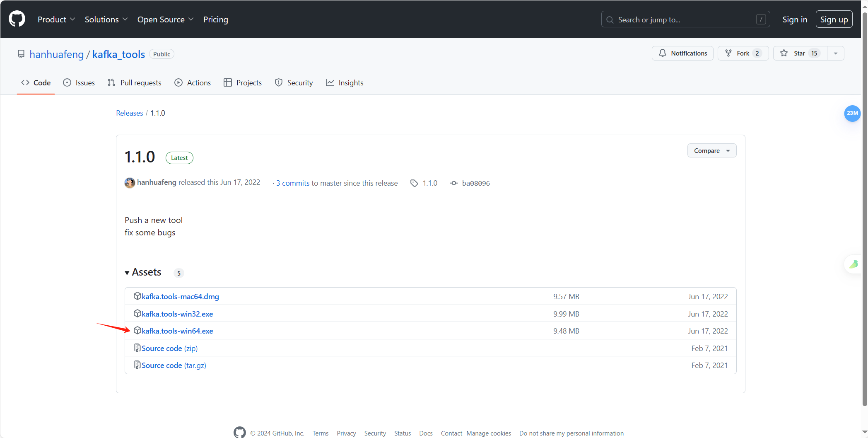Click package icon for kafka.tools-mac64.dmg
The width and height of the screenshot is (868, 438).
[x=137, y=296]
